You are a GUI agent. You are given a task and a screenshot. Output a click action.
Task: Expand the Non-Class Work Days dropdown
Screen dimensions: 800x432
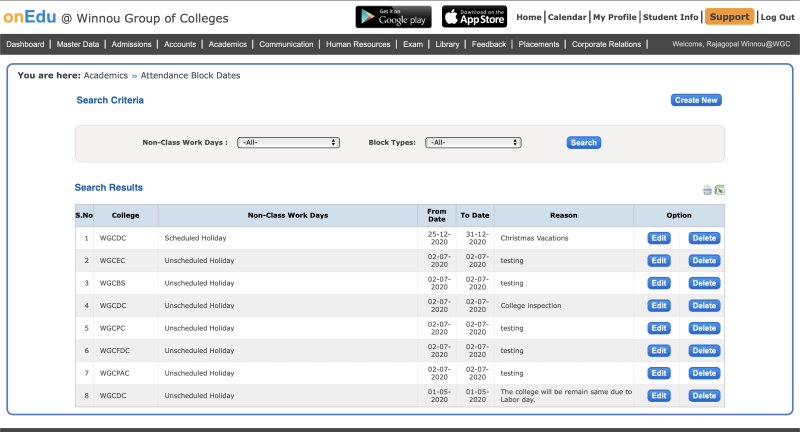coord(288,142)
